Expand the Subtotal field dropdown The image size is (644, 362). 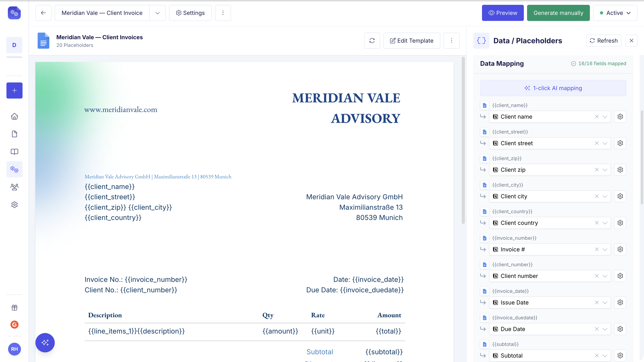click(605, 356)
